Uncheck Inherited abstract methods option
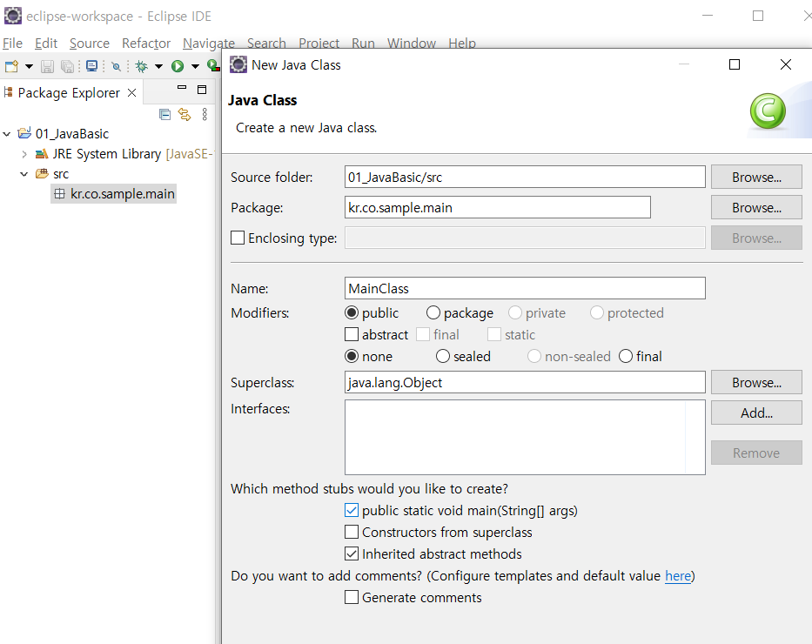Viewport: 812px width, 644px height. tap(352, 553)
